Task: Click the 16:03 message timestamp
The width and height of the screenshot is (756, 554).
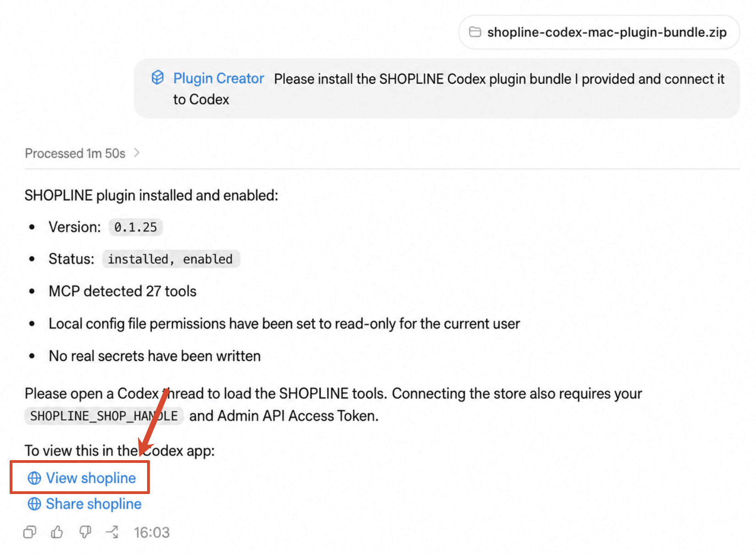Action: [x=152, y=532]
